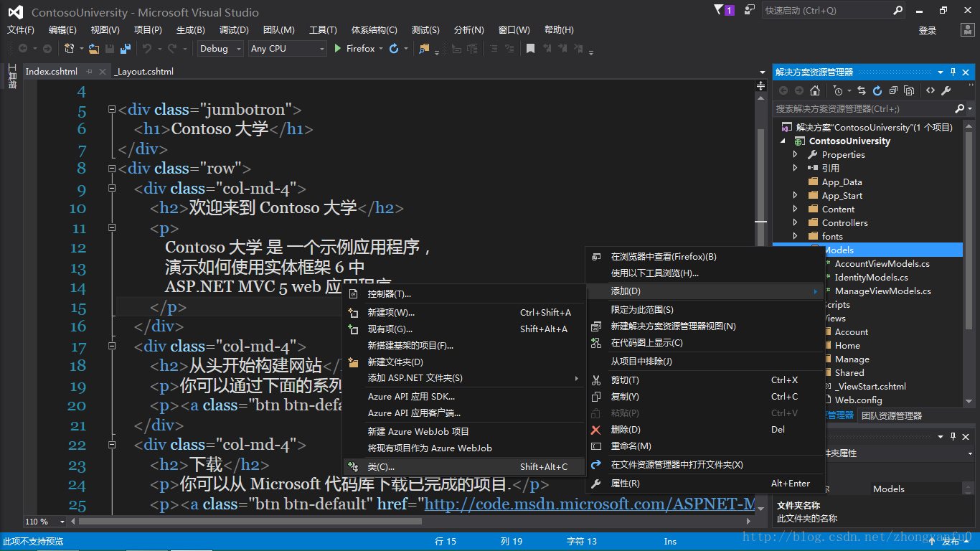Choose 在浏览器中查看(Firefox)(B) in context menu
980x551 pixels.
tap(706, 256)
